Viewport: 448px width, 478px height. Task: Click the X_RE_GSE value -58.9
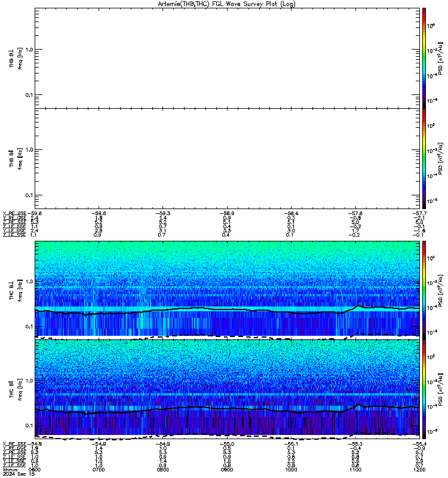pos(227,213)
